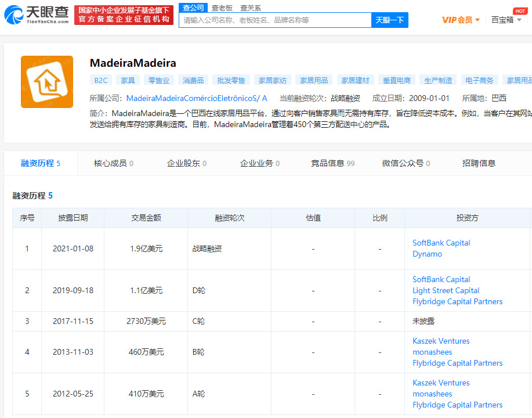Open SoftBank Capital link in row 1

(441, 243)
